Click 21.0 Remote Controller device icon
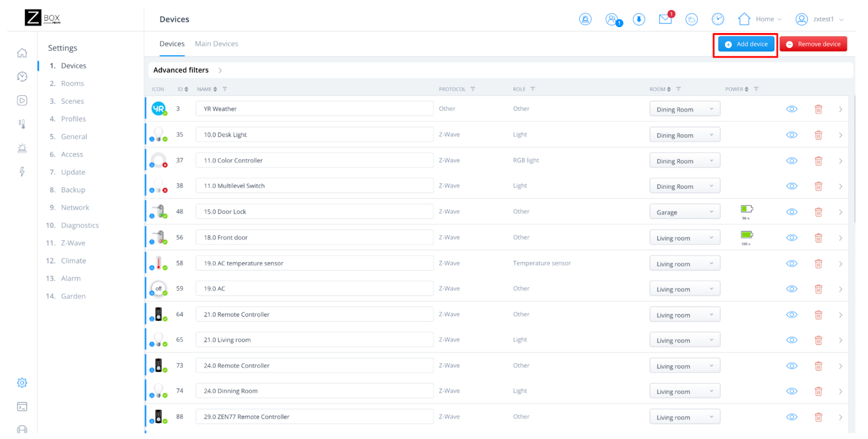The image size is (868, 439). (x=158, y=314)
